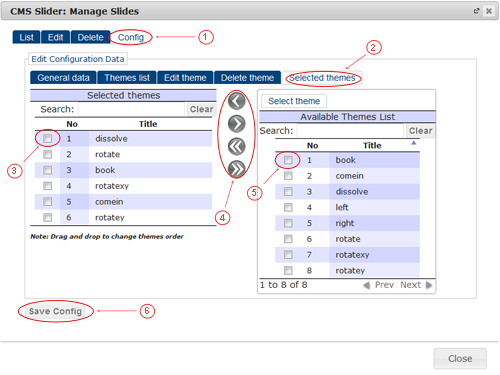
Task: Check the rotate row in Selected themes
Action: [x=48, y=154]
